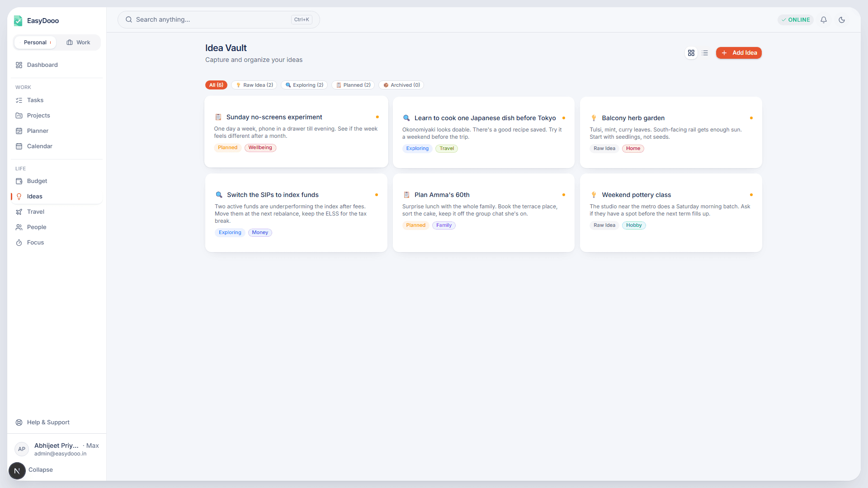
Task: Filter ideas by All (6)
Action: [x=216, y=85]
